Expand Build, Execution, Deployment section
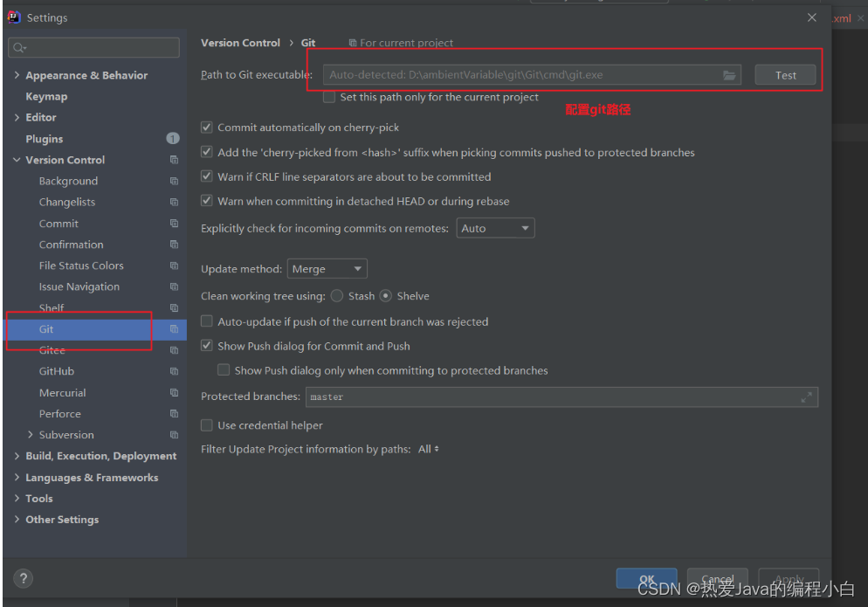The image size is (868, 607). tap(17, 456)
